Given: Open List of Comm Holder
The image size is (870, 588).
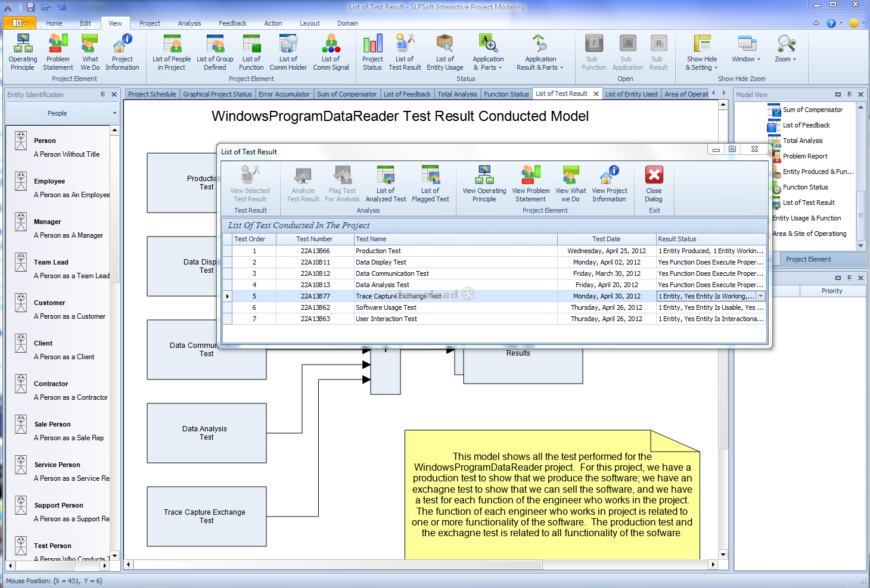Looking at the screenshot, I should (x=288, y=52).
